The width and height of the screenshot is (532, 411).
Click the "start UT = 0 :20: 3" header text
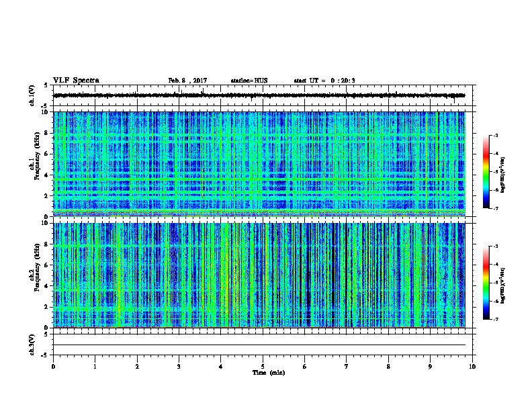pyautogui.click(x=324, y=81)
